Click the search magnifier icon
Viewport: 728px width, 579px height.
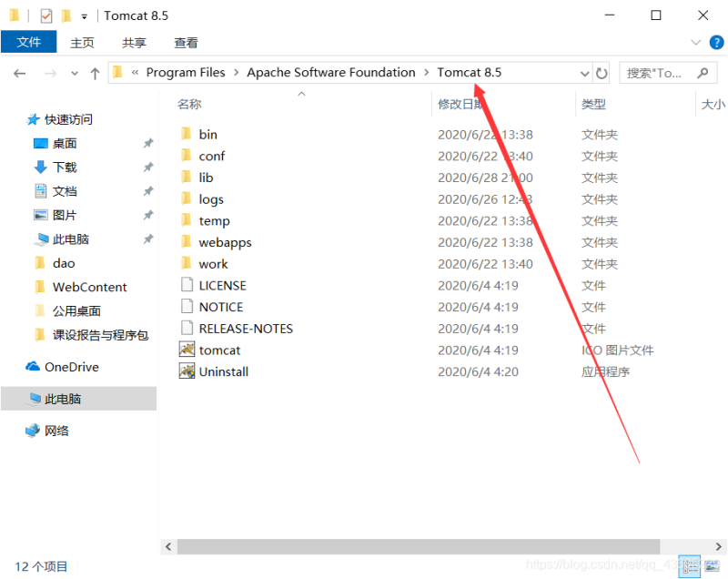(x=703, y=73)
